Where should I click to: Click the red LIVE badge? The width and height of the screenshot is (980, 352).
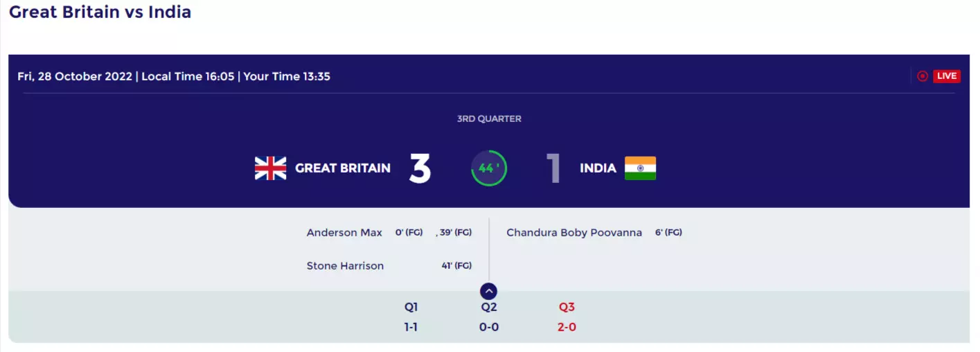pos(947,76)
